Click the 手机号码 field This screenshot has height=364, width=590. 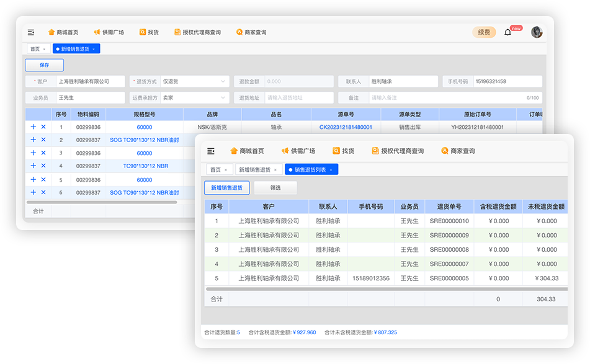pos(507,81)
